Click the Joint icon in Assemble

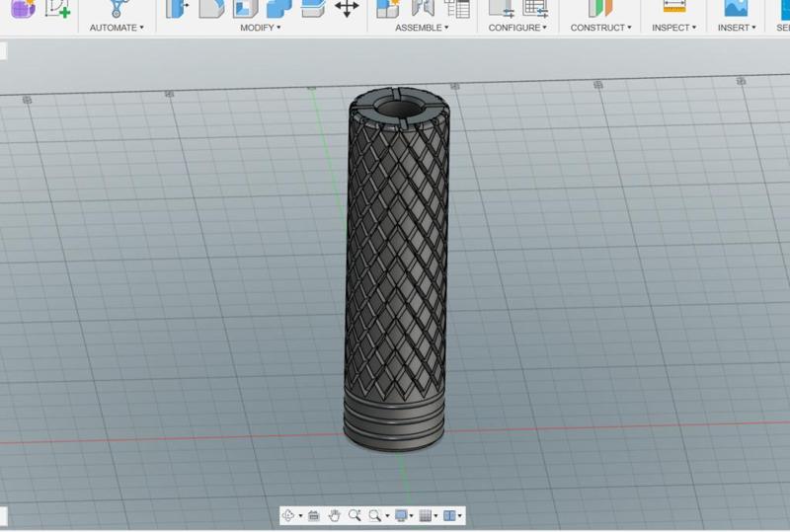[423, 8]
